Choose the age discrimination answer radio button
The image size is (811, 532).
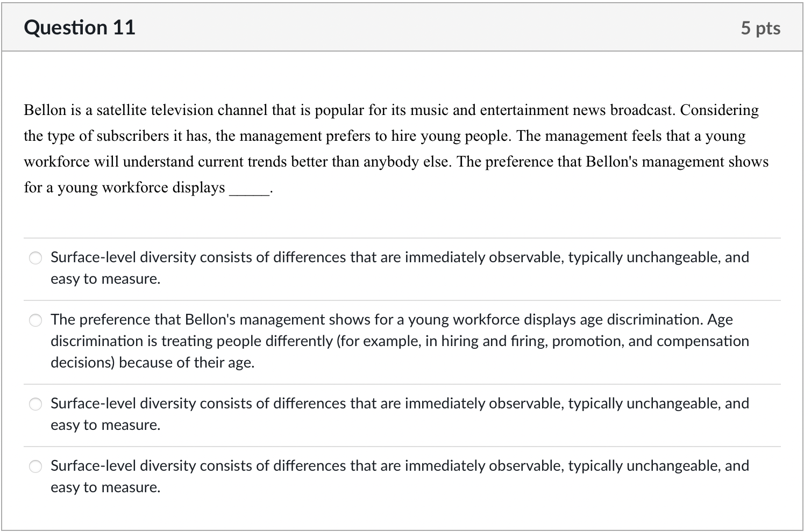35,320
